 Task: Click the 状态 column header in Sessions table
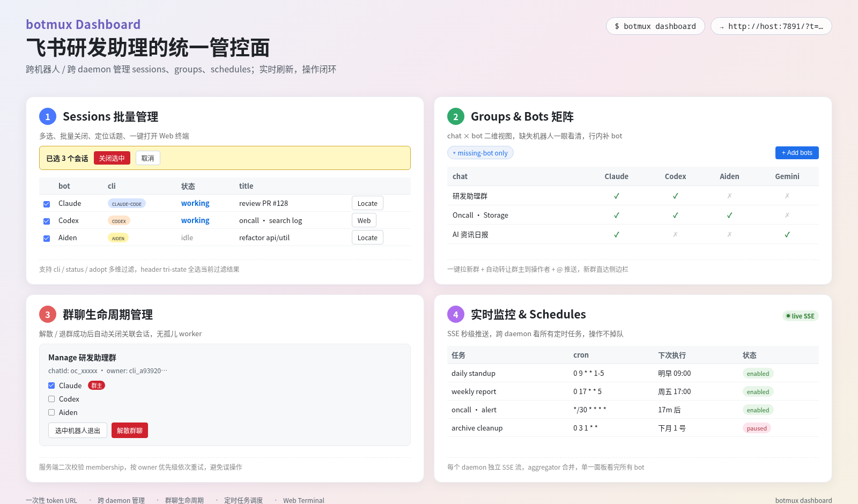coord(188,186)
